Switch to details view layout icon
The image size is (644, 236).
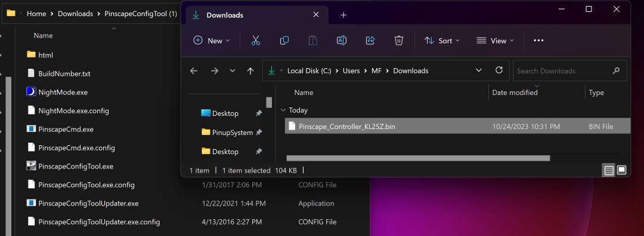pos(609,170)
